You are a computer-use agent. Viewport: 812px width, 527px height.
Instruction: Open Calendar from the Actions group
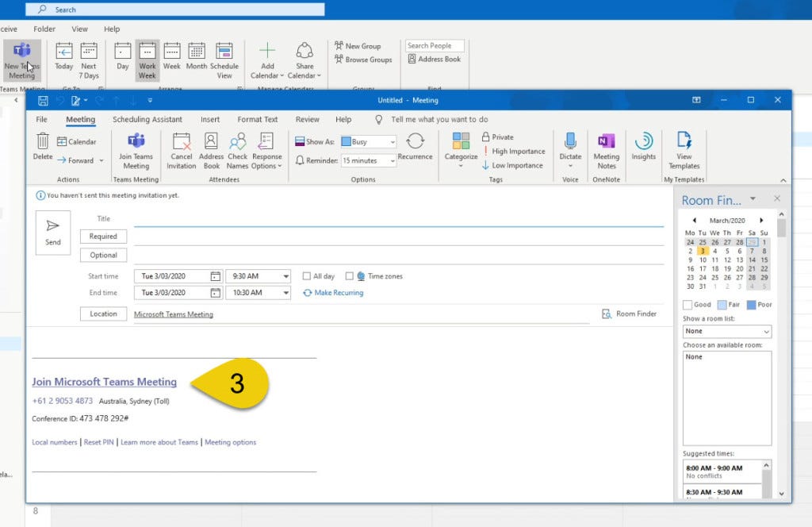click(77, 141)
